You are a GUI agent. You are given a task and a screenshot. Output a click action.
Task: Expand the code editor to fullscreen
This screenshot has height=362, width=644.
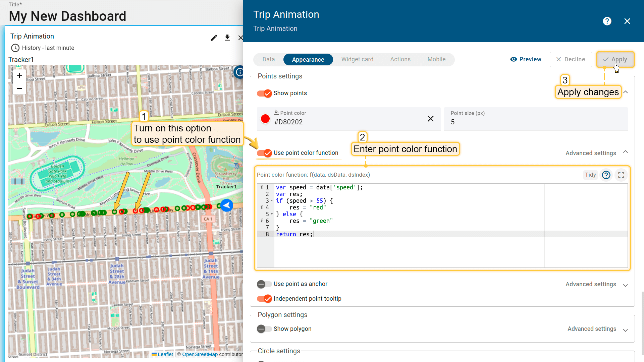[621, 175]
